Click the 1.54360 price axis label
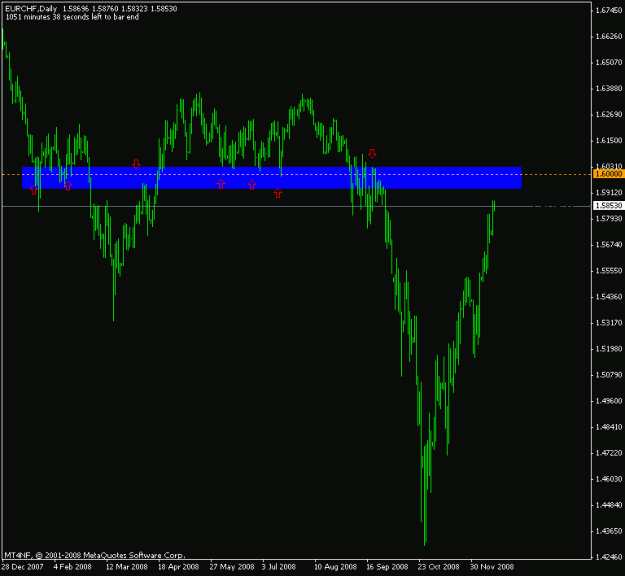 point(609,297)
